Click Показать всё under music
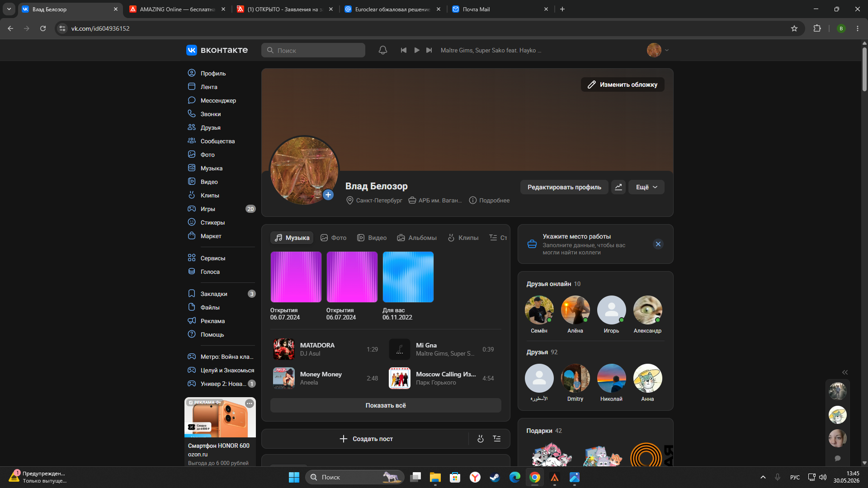The image size is (868, 488). 386,405
